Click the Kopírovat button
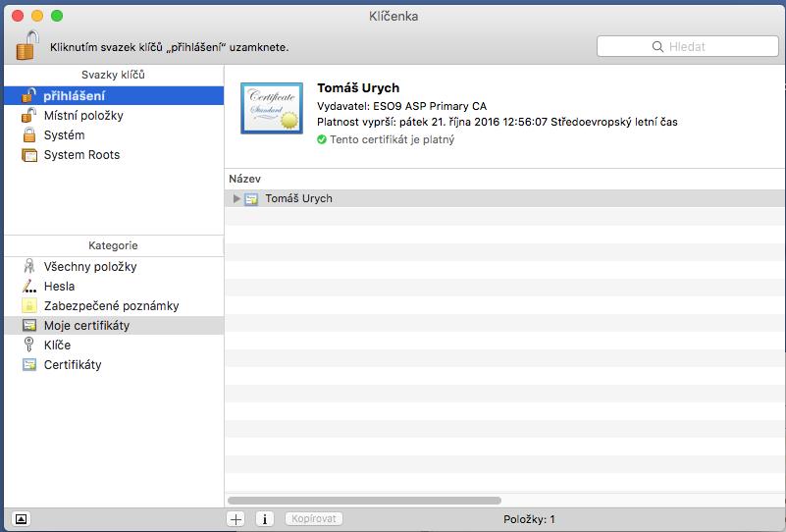Image resolution: width=786 pixels, height=532 pixels. (314, 518)
